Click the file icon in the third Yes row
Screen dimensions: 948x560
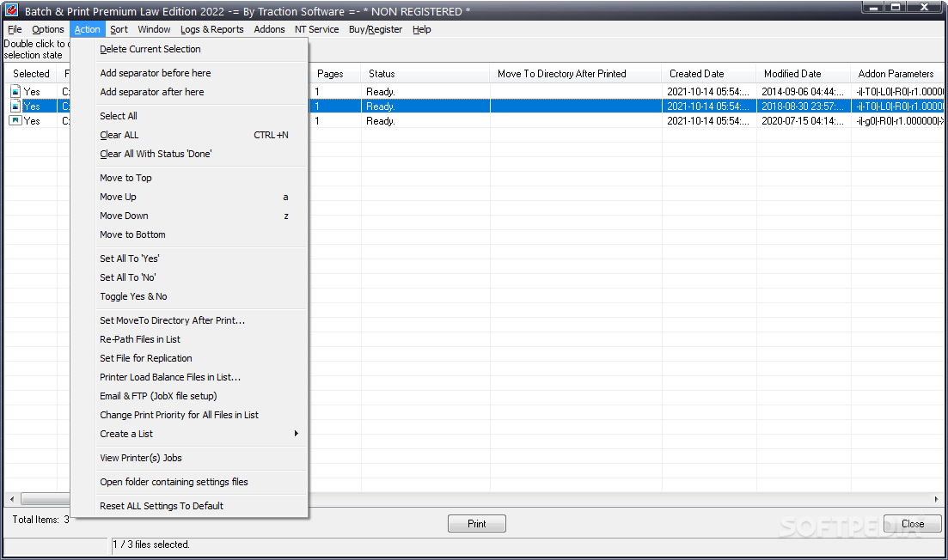pyautogui.click(x=15, y=120)
